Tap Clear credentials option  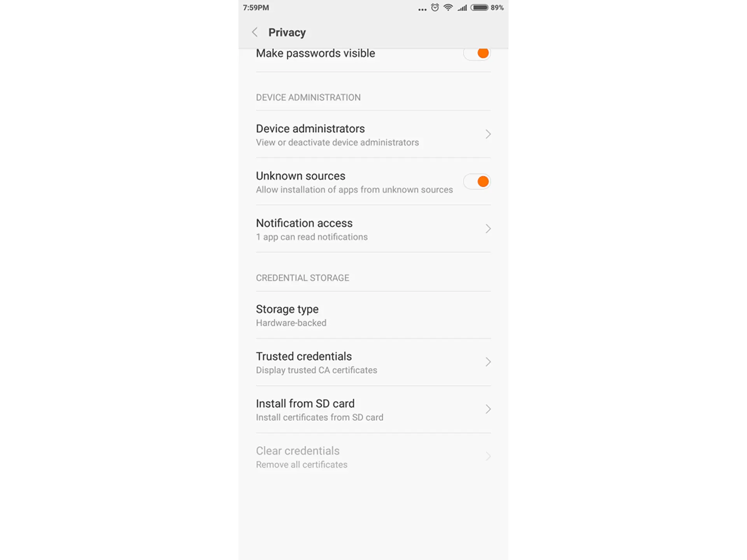point(373,457)
